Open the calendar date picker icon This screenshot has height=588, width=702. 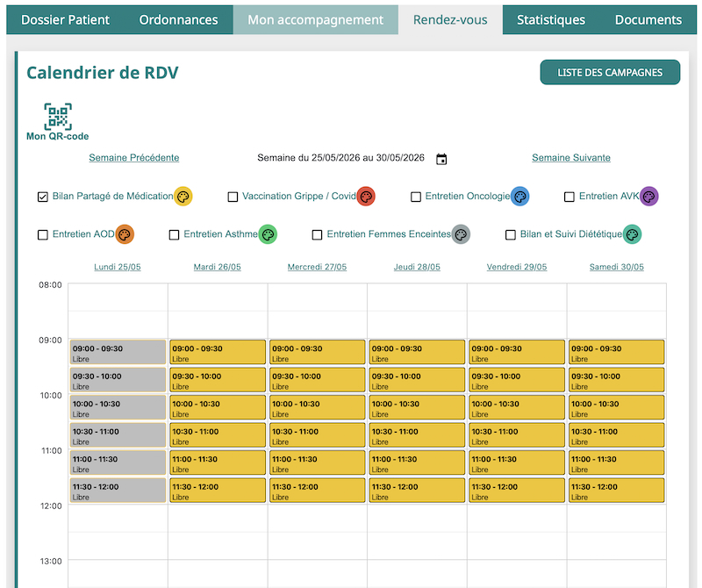(441, 159)
